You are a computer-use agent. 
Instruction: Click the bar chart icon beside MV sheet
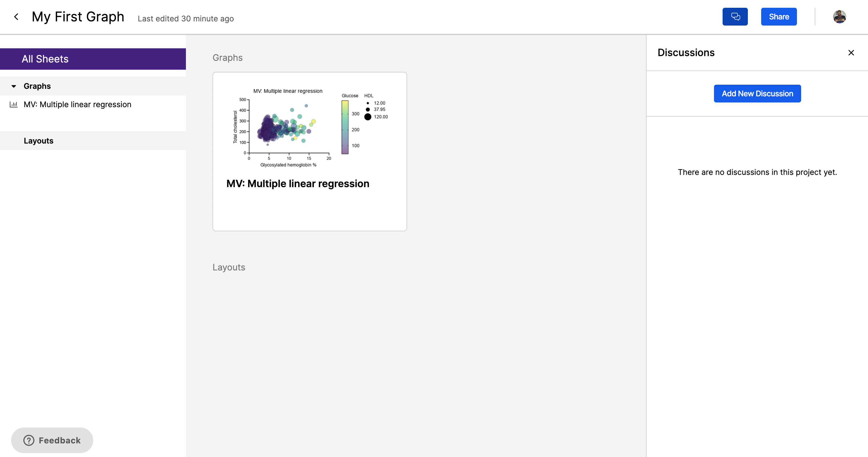click(14, 104)
